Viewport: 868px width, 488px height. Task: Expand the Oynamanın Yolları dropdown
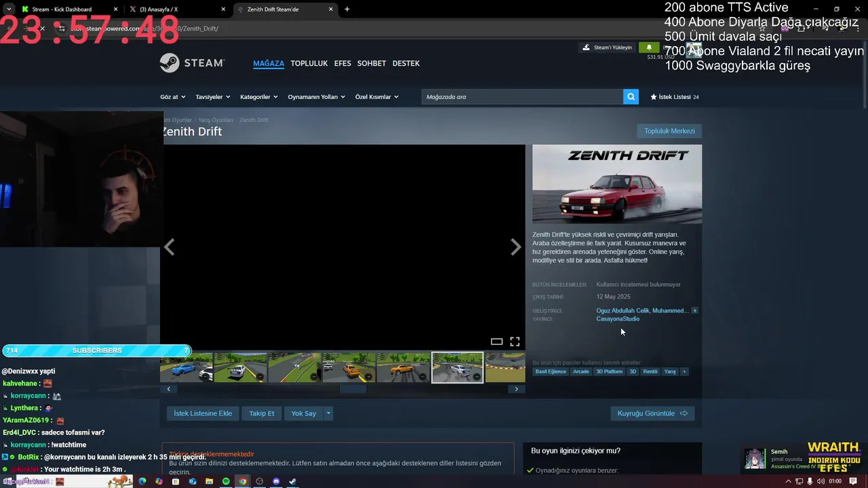(x=317, y=97)
